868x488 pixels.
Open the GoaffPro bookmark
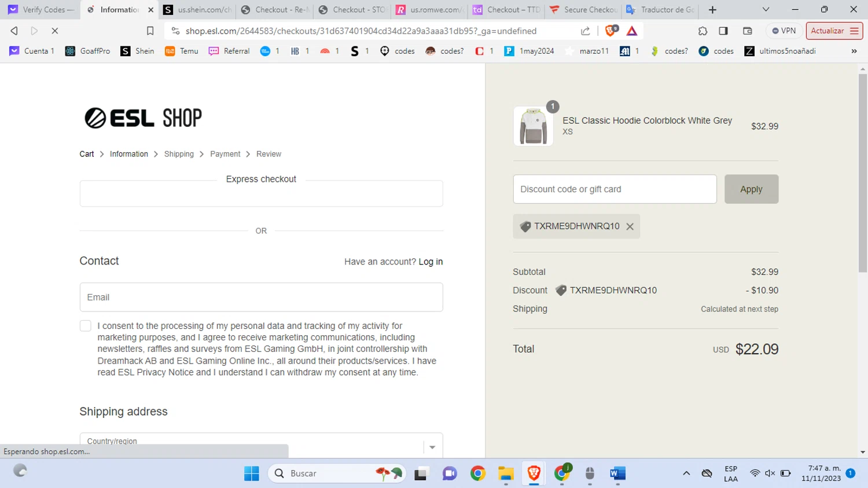88,51
